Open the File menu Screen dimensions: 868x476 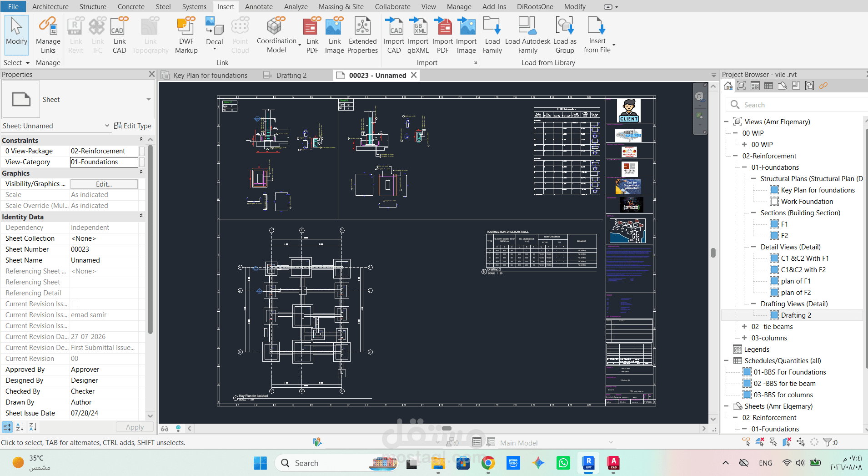pyautogui.click(x=13, y=6)
